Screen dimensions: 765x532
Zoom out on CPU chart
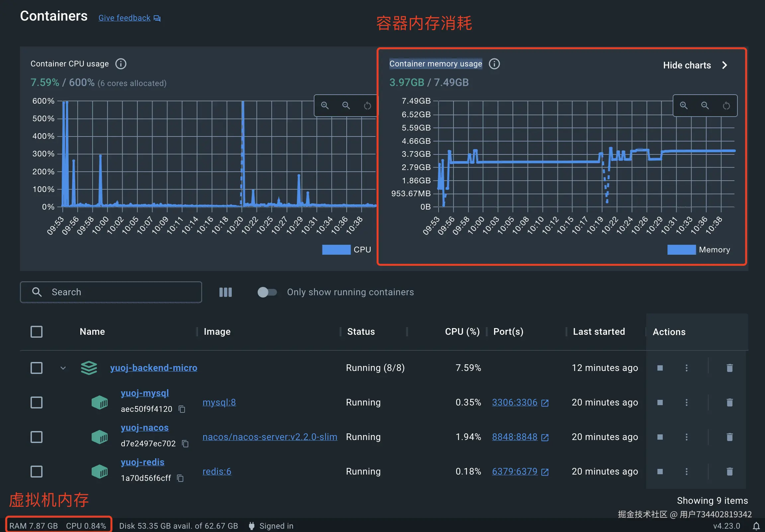(346, 106)
